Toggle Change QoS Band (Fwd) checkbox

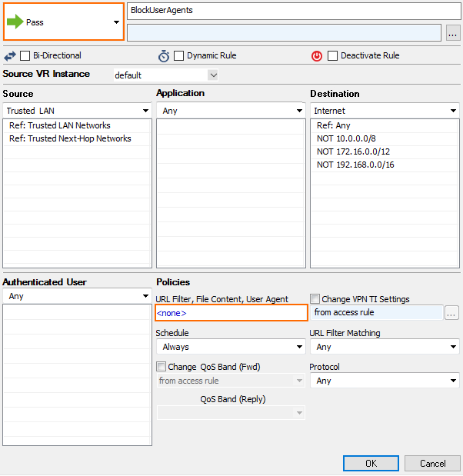tap(162, 366)
